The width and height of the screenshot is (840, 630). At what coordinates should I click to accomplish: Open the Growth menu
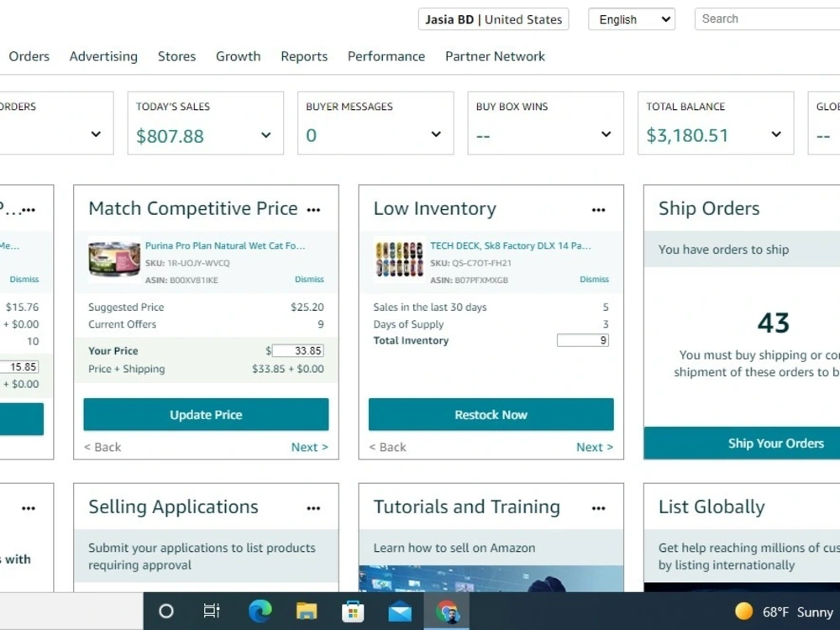(238, 56)
